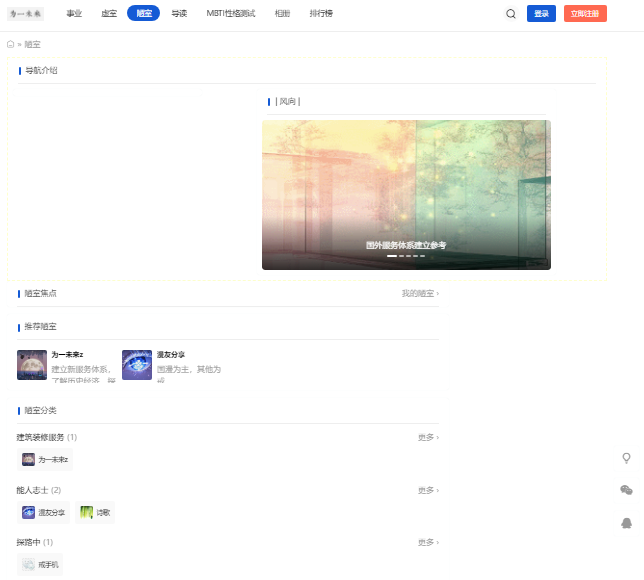Click the orange 立即注册 button

pyautogui.click(x=585, y=14)
